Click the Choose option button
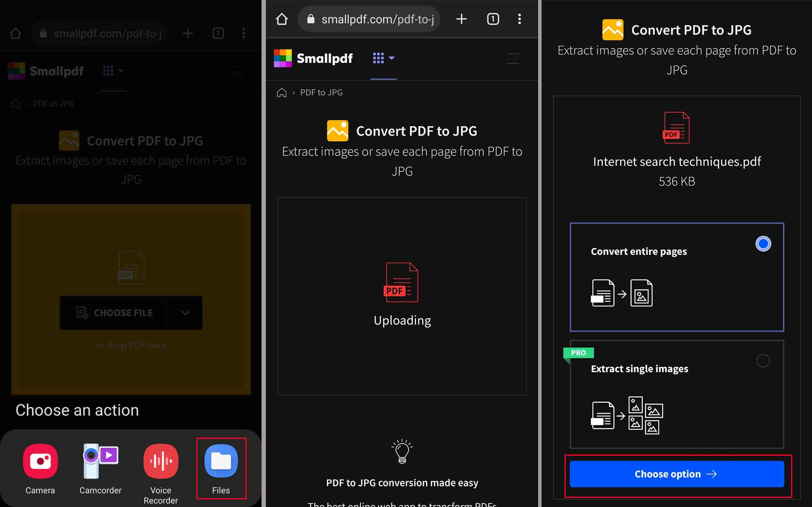This screenshot has height=507, width=812. [676, 474]
